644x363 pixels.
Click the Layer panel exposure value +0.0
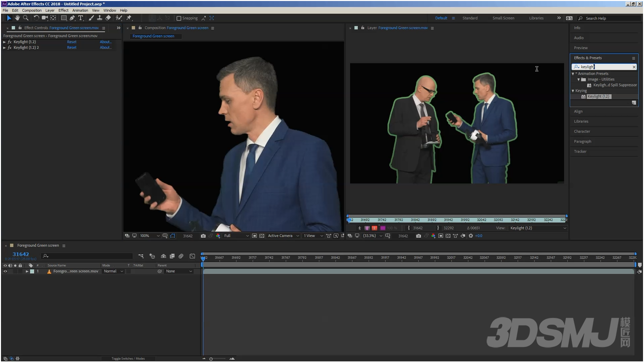point(478,236)
